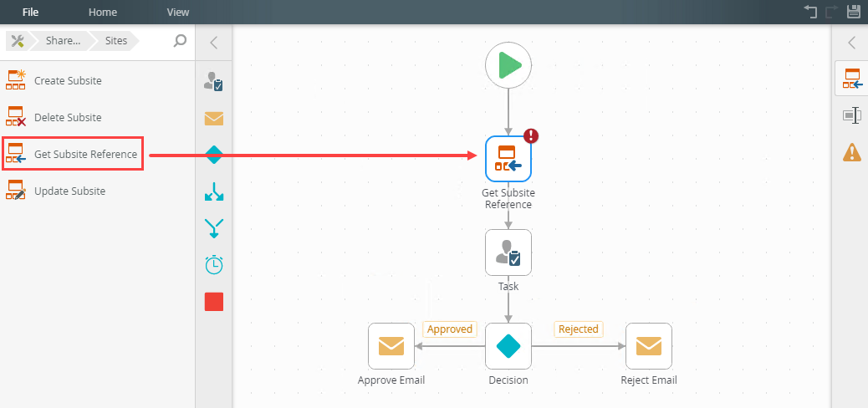Click the Undo arrow icon
This screenshot has height=408, width=868.
810,12
